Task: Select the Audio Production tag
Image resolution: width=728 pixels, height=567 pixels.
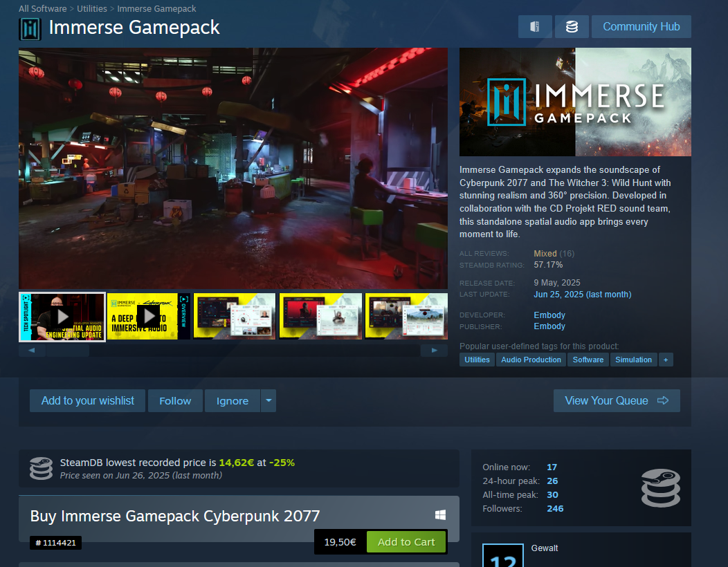Action: [x=531, y=360]
